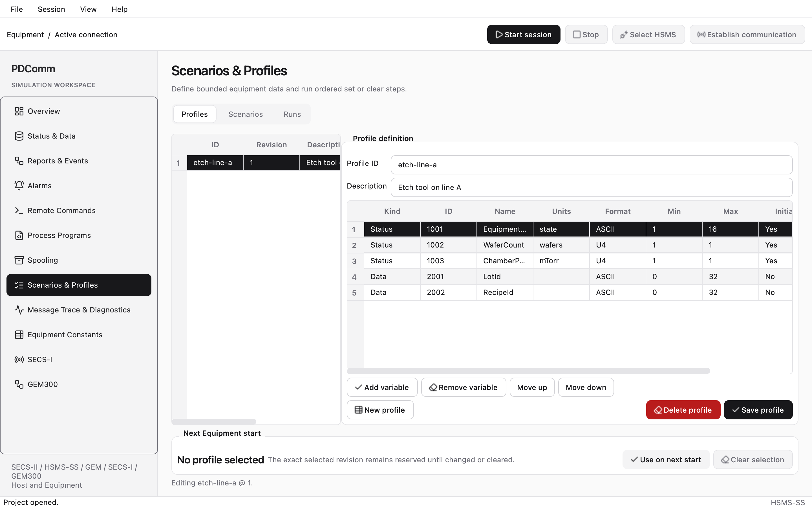Click the profiles list horizontal scrollbar
Image resolution: width=812 pixels, height=508 pixels.
click(214, 422)
